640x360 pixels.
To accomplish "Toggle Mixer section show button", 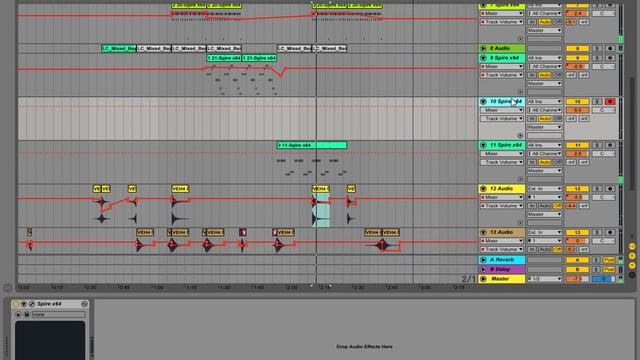I will pos(632,265).
